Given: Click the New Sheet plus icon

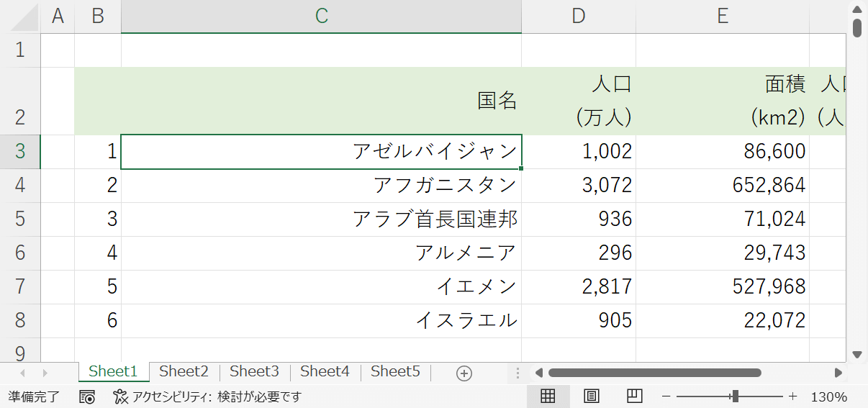Looking at the screenshot, I should [464, 373].
